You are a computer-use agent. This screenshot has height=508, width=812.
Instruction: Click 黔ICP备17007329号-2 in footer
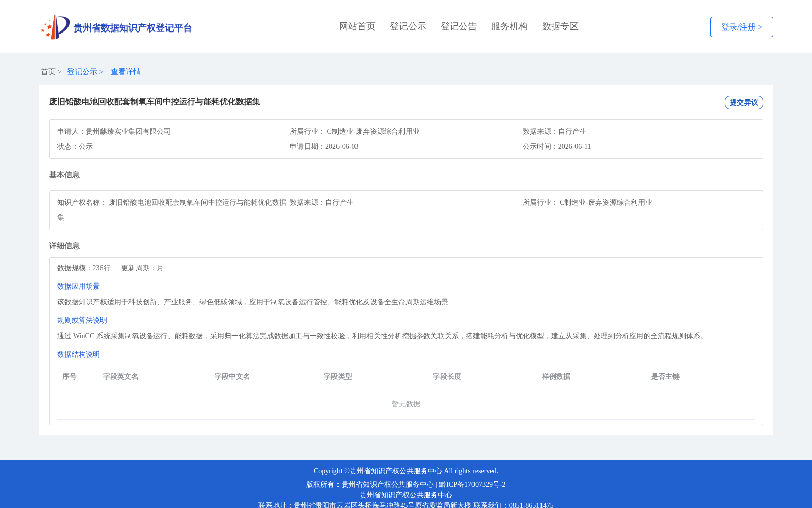click(472, 484)
